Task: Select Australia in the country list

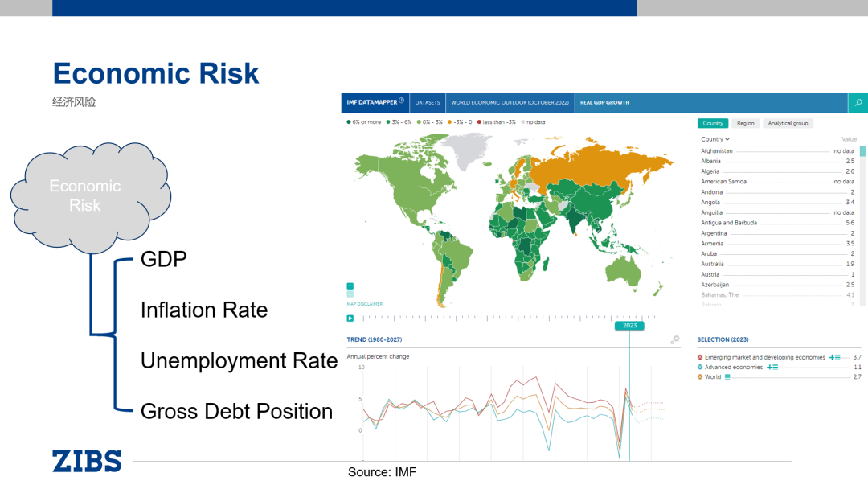Action: click(777, 264)
